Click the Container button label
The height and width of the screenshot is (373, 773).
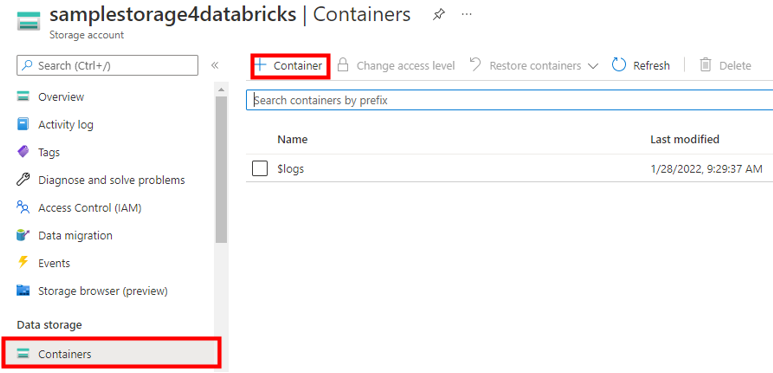coord(298,66)
